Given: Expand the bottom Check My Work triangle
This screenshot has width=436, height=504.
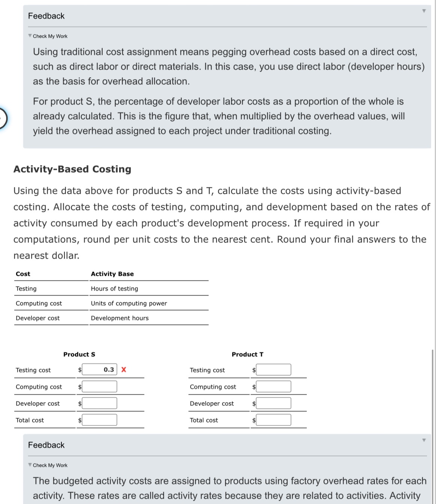Looking at the screenshot, I should point(30,465).
